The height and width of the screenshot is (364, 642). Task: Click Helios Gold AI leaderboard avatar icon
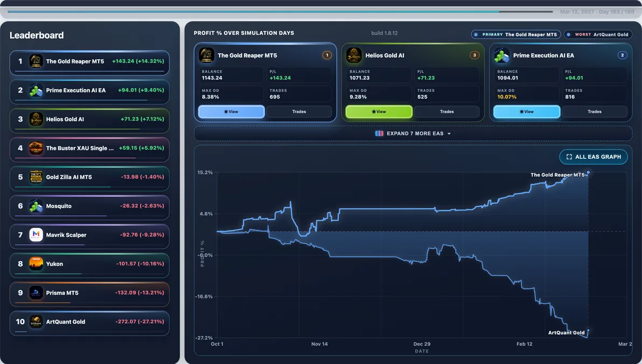click(x=36, y=119)
